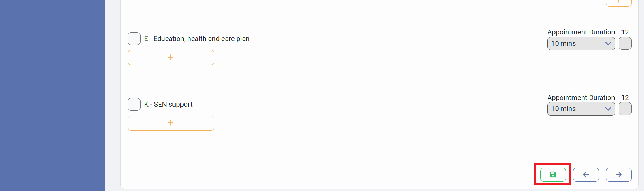Go back using the left arrow button

[586, 174]
